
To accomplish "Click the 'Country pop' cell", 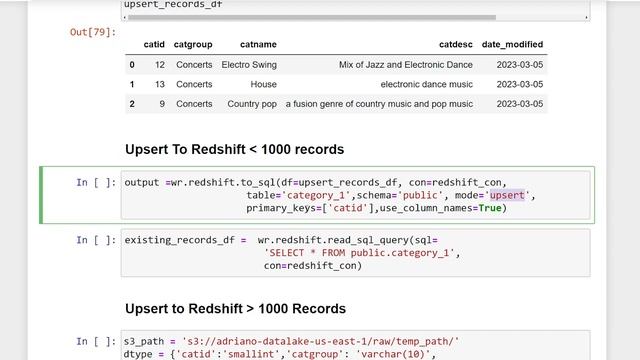I will 252,104.
